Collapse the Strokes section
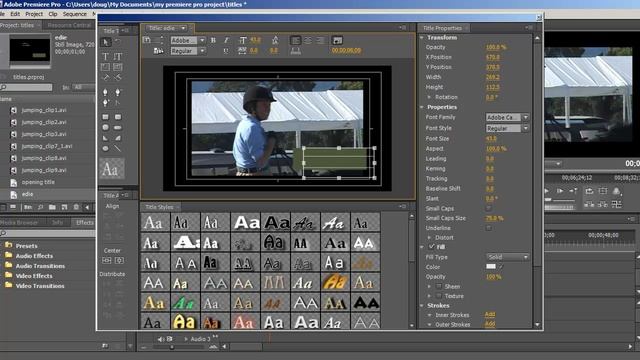This screenshot has width=640, height=360. (422, 305)
